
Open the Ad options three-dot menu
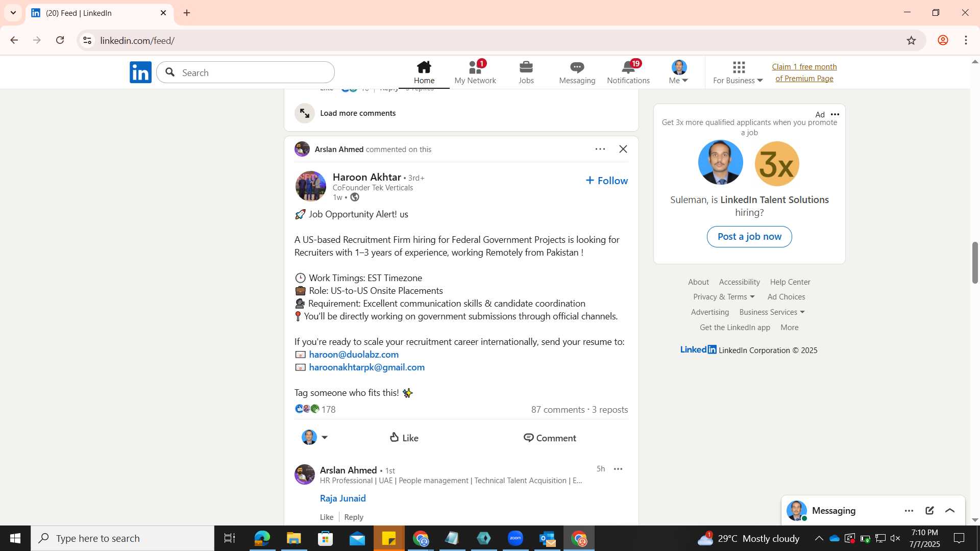835,114
